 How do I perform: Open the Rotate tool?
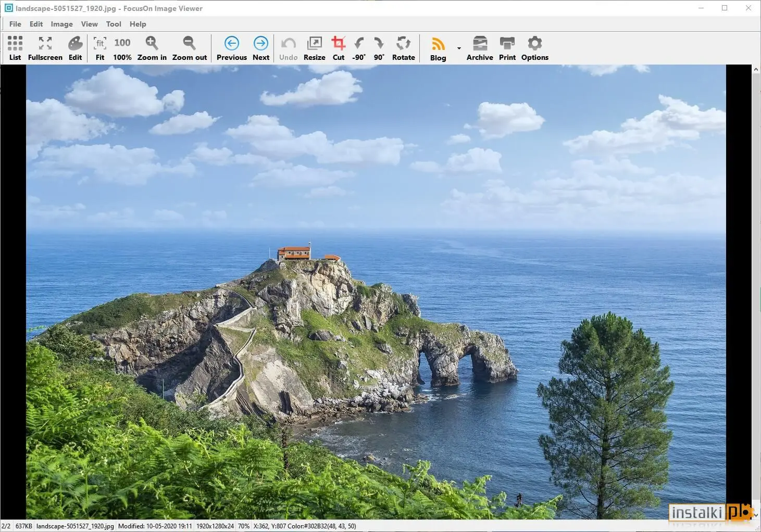click(x=404, y=48)
